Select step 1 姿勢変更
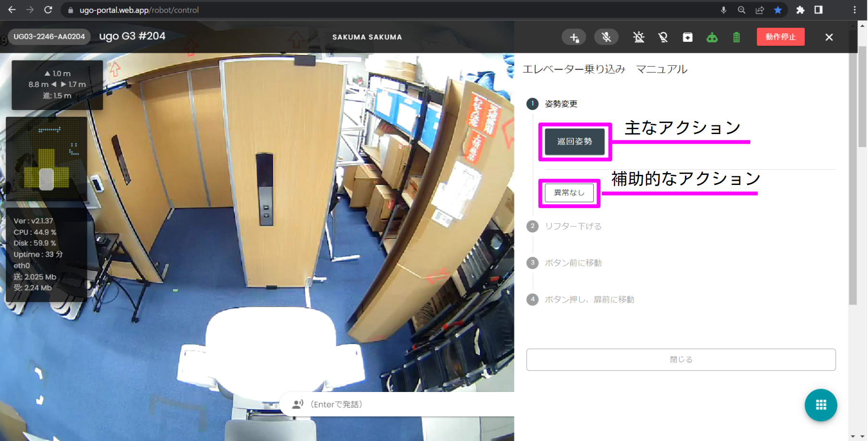The height and width of the screenshot is (441, 868). 561,104
